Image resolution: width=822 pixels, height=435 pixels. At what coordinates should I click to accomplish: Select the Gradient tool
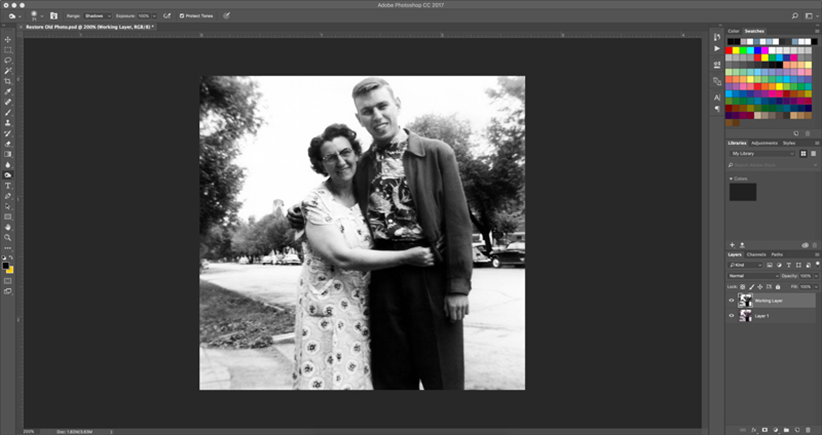click(x=8, y=154)
